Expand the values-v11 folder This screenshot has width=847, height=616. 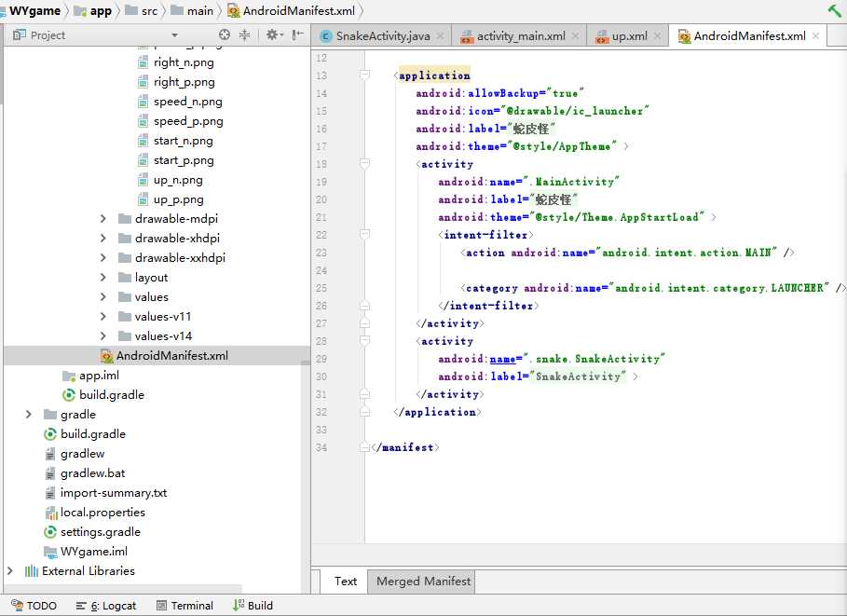[x=102, y=316]
